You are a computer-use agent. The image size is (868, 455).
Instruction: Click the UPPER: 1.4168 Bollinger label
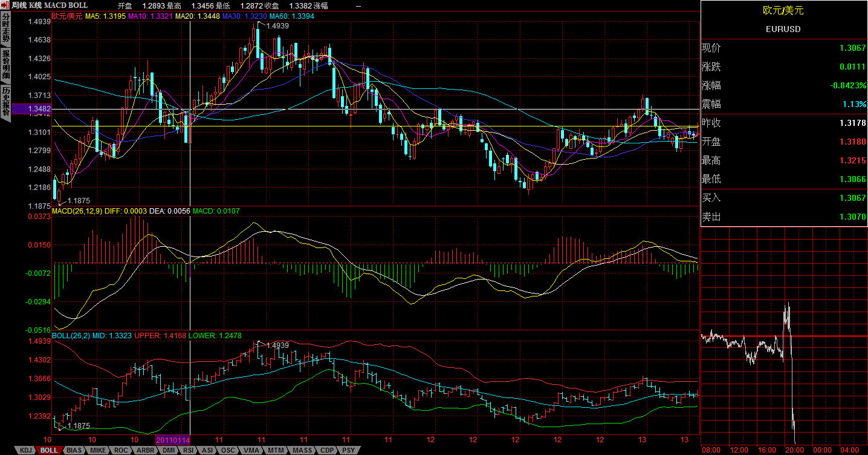(160, 335)
